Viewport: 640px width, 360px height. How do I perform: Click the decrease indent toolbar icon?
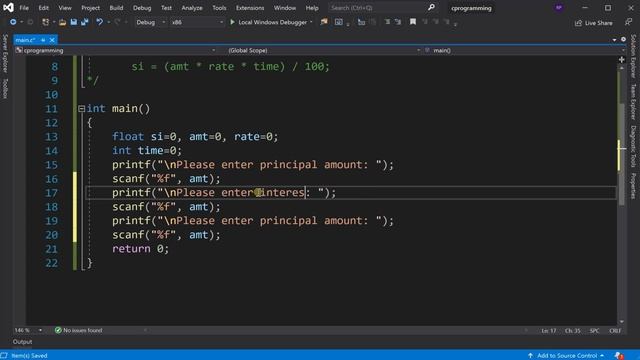[x=387, y=22]
